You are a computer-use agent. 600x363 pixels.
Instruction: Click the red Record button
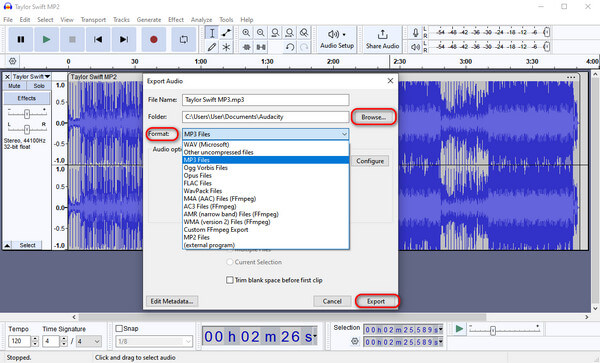click(153, 39)
